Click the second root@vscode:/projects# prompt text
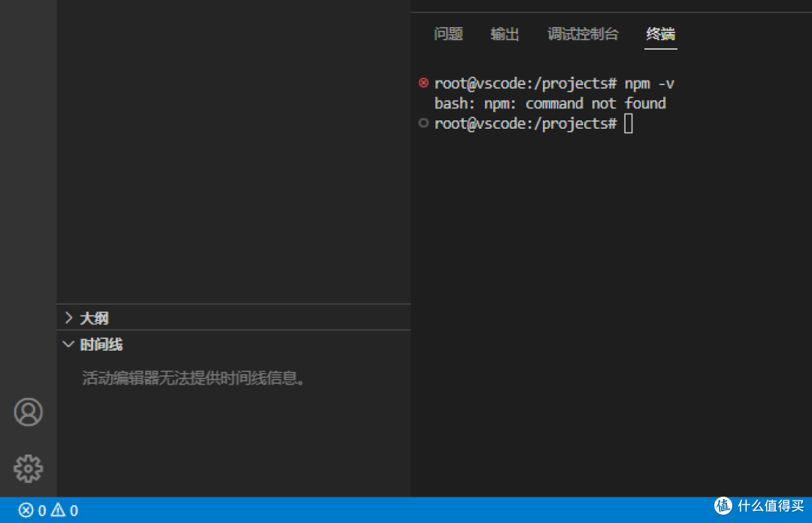 click(x=526, y=124)
